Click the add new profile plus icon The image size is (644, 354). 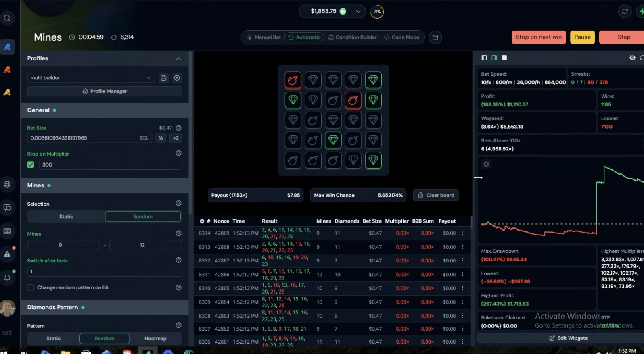[177, 78]
